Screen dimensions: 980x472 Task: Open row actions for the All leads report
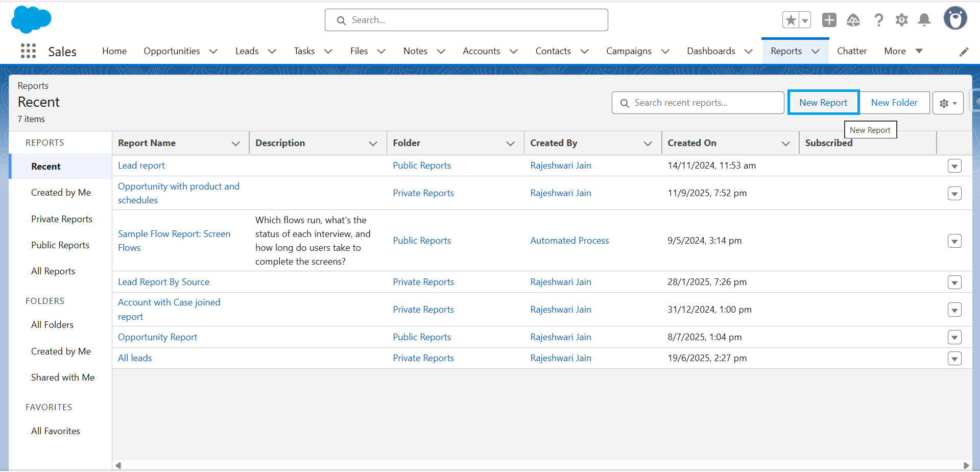[954, 358]
